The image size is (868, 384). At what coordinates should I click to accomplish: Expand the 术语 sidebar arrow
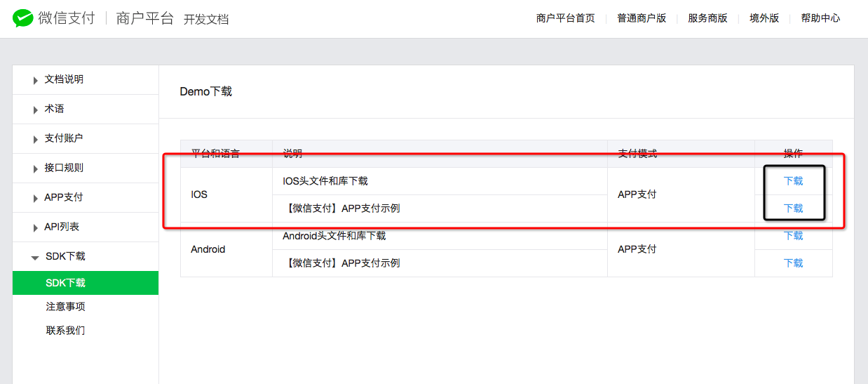tap(36, 110)
